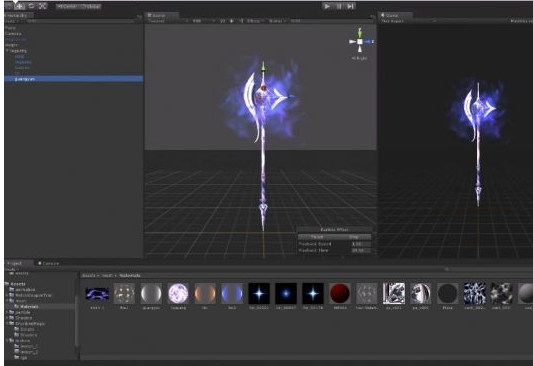
Task: Select the purple lightning texture material thumbnail
Action: tap(97, 293)
